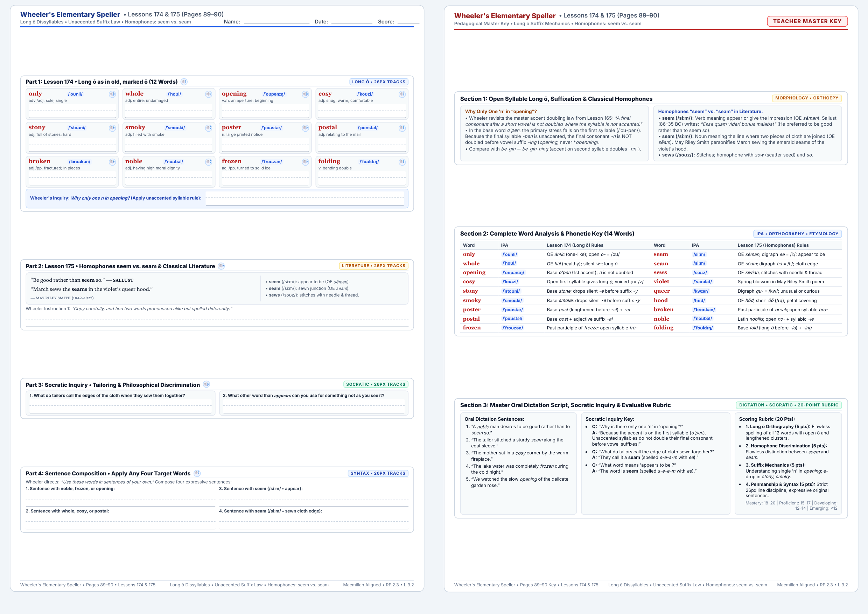Play audio for the word "cosy"

pyautogui.click(x=402, y=94)
